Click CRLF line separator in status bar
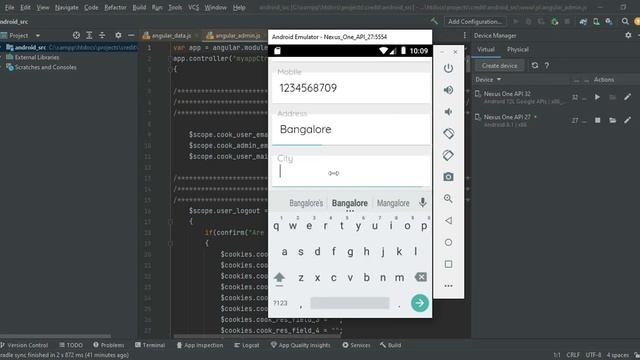This screenshot has height=360, width=640. pyautogui.click(x=573, y=355)
